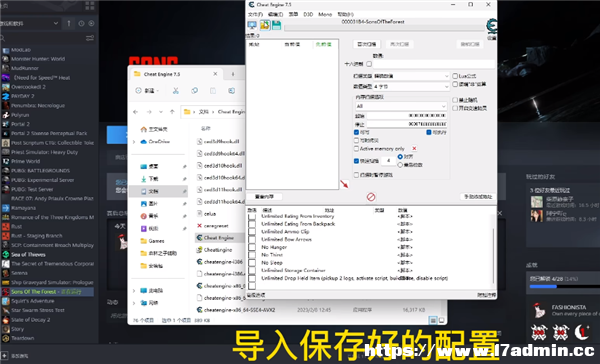Open the D3D menu
The image size is (600, 364).
308,14
